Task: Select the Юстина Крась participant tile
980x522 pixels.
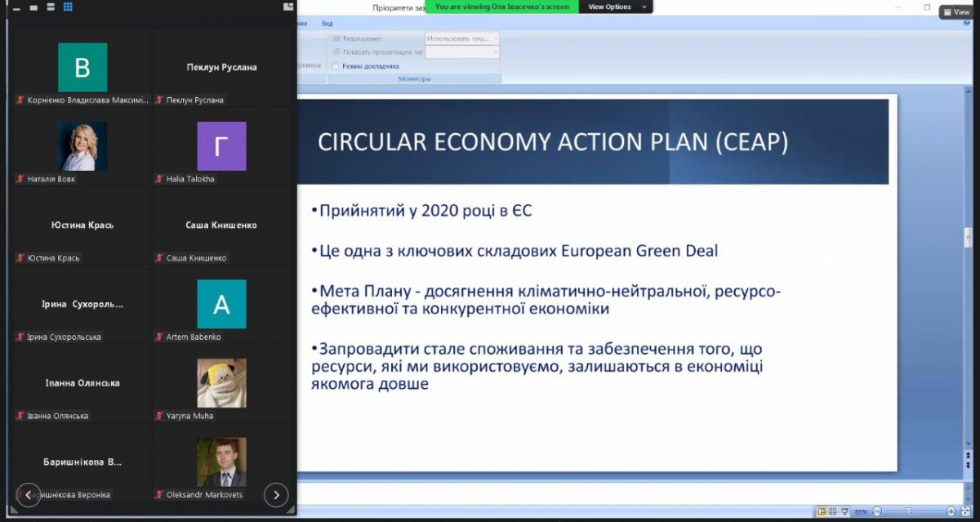Action: [x=82, y=225]
